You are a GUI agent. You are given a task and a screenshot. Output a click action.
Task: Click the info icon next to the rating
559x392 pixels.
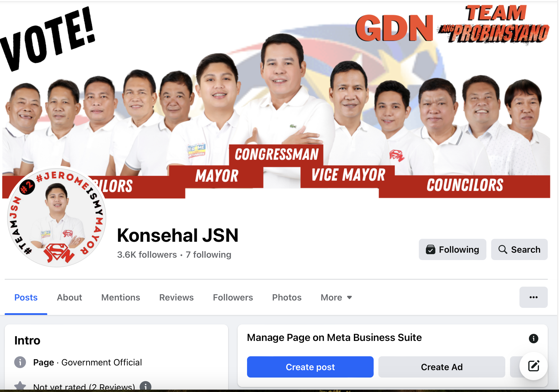(146, 386)
